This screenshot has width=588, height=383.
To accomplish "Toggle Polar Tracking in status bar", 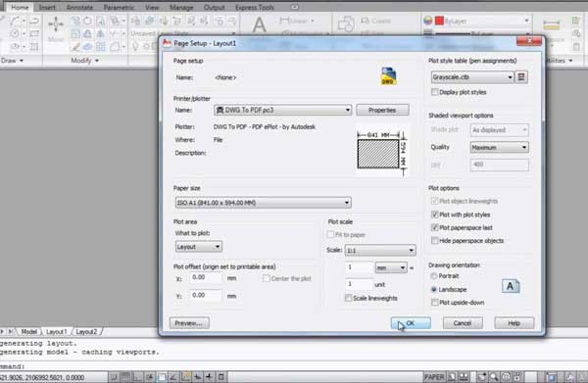I will 149,377.
